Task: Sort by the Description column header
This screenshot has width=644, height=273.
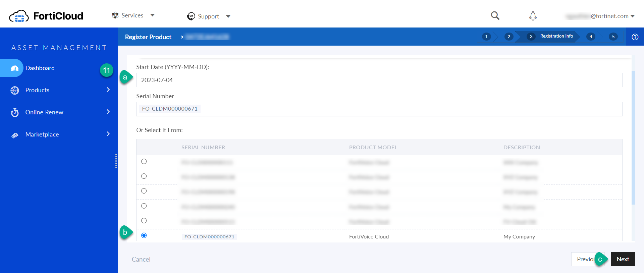Action: [x=522, y=147]
